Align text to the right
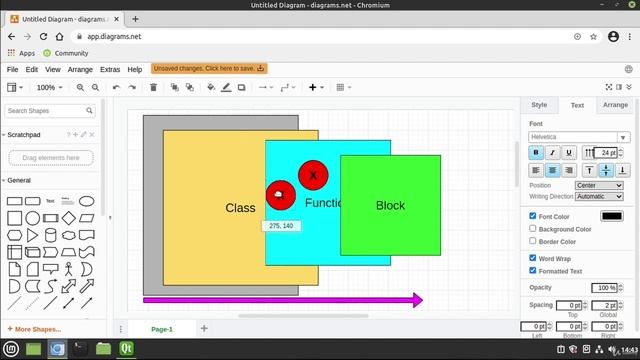Screen dimensions: 640x360 [x=569, y=170]
